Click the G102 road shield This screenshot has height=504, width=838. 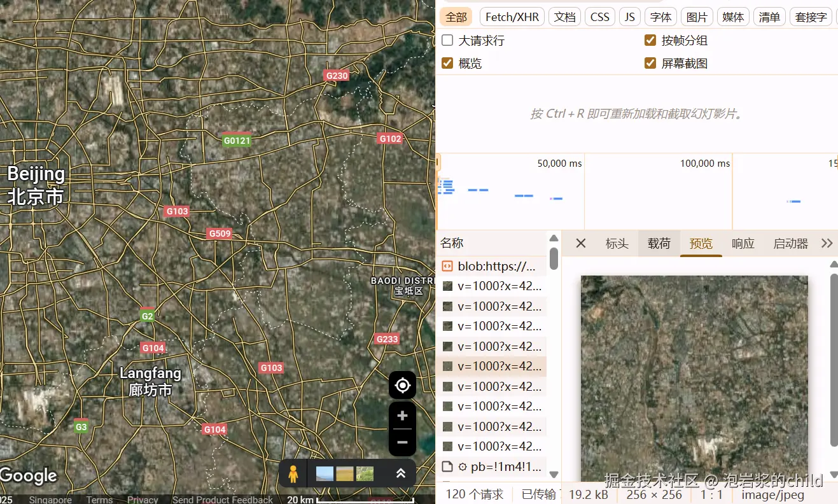tap(390, 139)
